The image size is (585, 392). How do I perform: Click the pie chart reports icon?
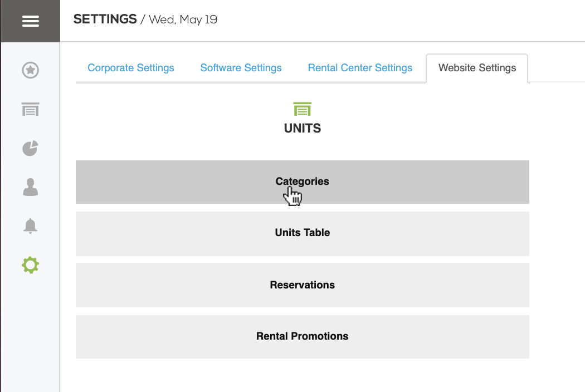30,149
